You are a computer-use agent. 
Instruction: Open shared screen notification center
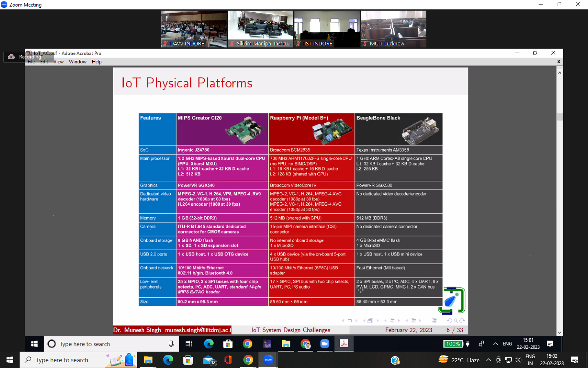(550, 344)
